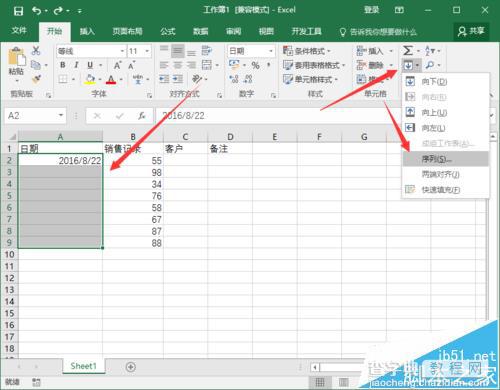
Task: Open the 套用表格格式 dropdown
Action: pos(314,65)
